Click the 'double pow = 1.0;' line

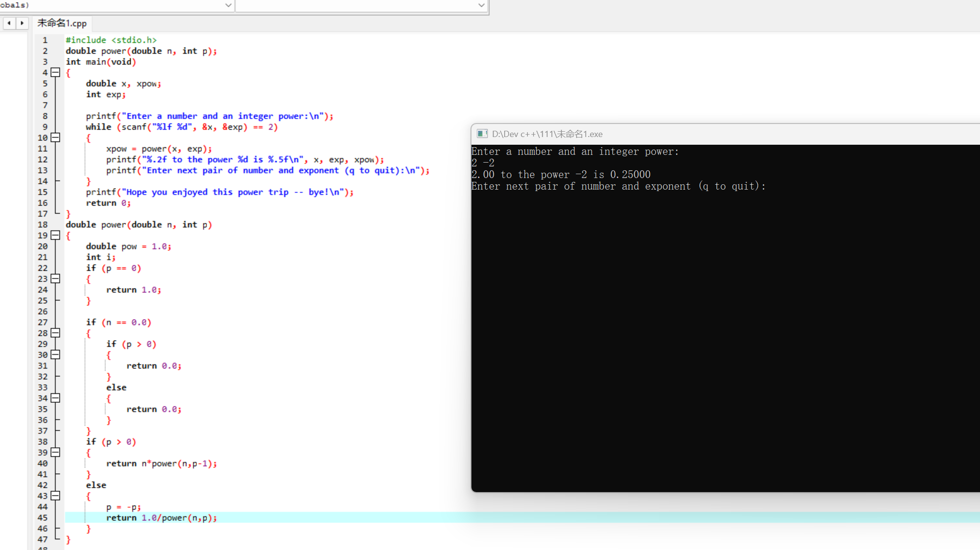[x=129, y=247]
